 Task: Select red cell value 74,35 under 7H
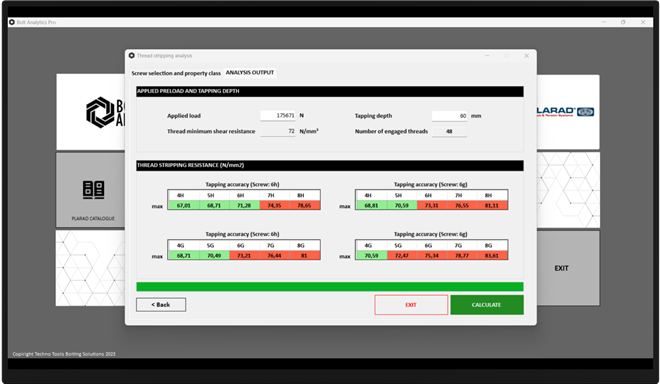point(274,205)
